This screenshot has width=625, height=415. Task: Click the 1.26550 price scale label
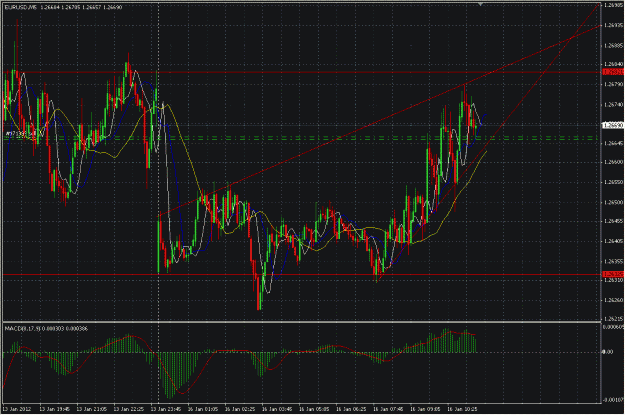[x=613, y=182]
